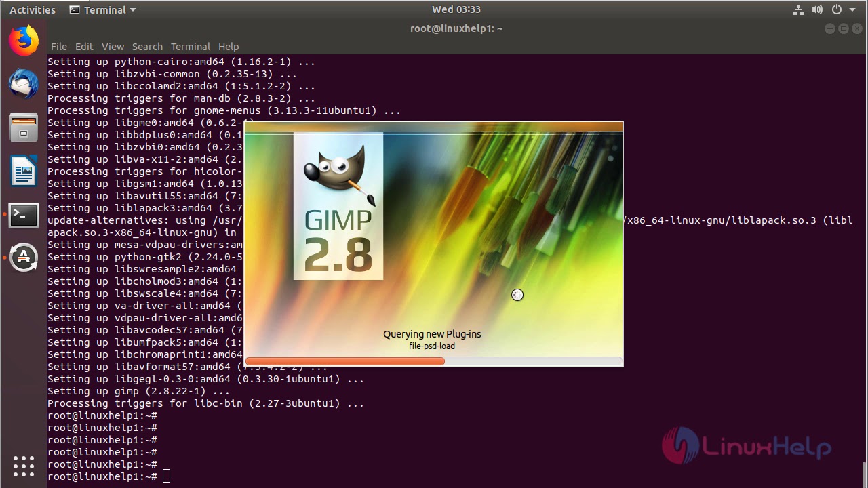Click "Setting up libgegl-0.3-0:amd64 (0.3.30-1ubuntu1) ..."
The image size is (868, 488).
205,379
